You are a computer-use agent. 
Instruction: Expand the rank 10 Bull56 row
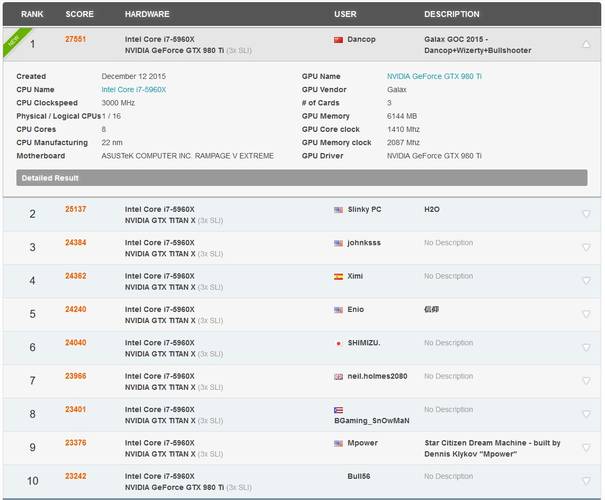(586, 481)
